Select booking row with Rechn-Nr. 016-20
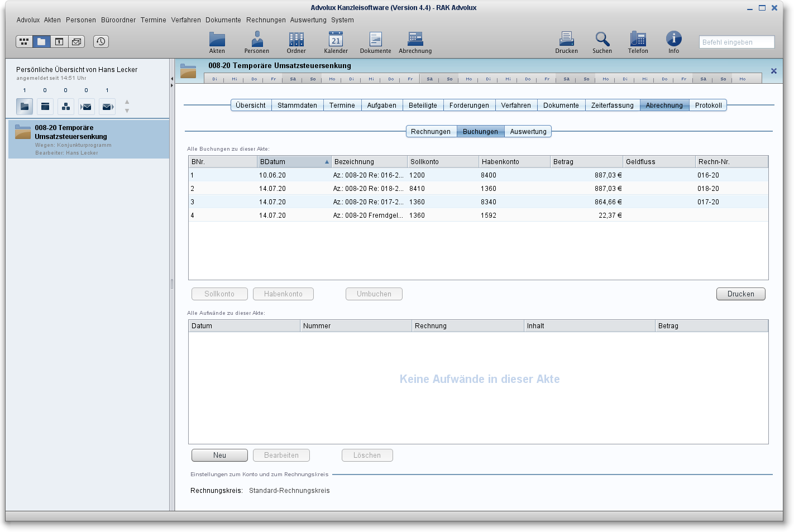Screen dimensions: 794x532 click(x=479, y=175)
